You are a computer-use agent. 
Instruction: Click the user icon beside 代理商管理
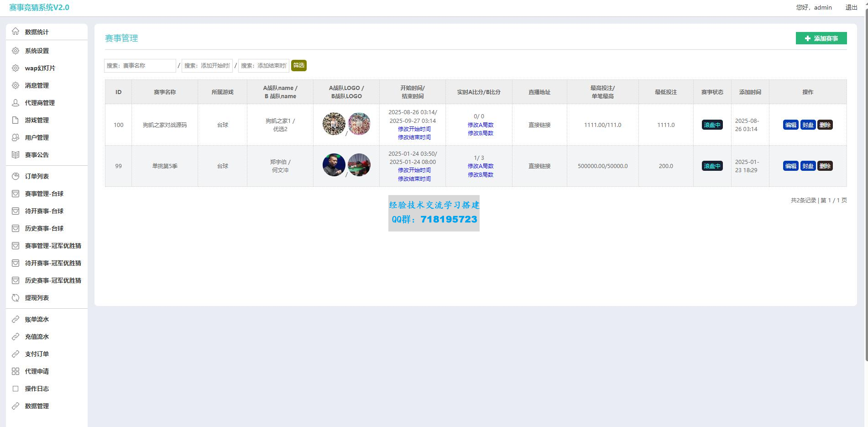[x=16, y=103]
